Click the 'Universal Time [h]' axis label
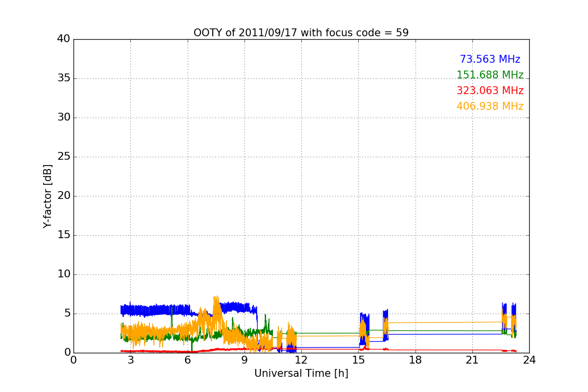Image resolution: width=588 pixels, height=392 pixels. click(x=301, y=373)
